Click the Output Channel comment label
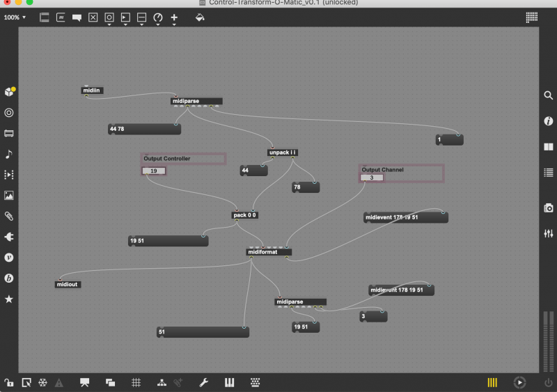557x392 pixels. click(x=382, y=169)
